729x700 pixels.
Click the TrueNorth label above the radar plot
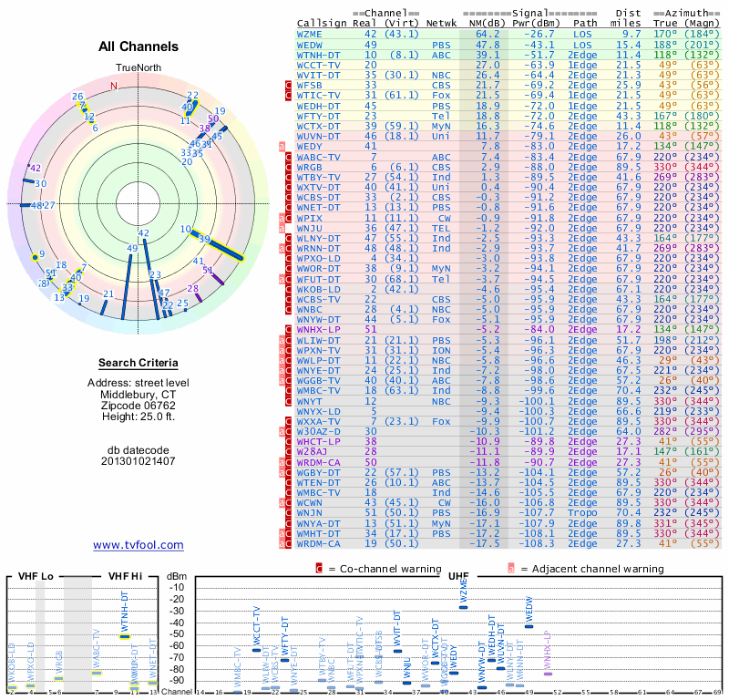click(139, 67)
